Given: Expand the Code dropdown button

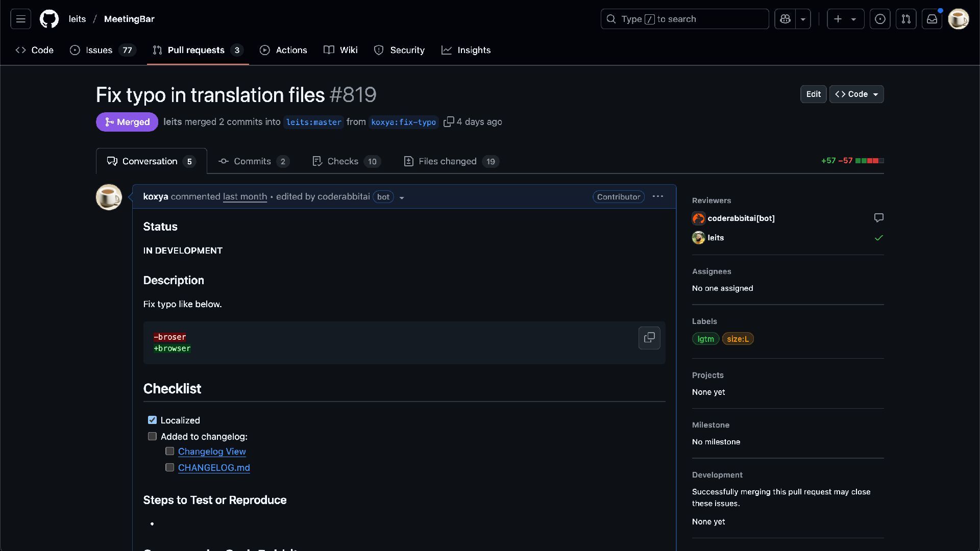Looking at the screenshot, I should click(856, 94).
